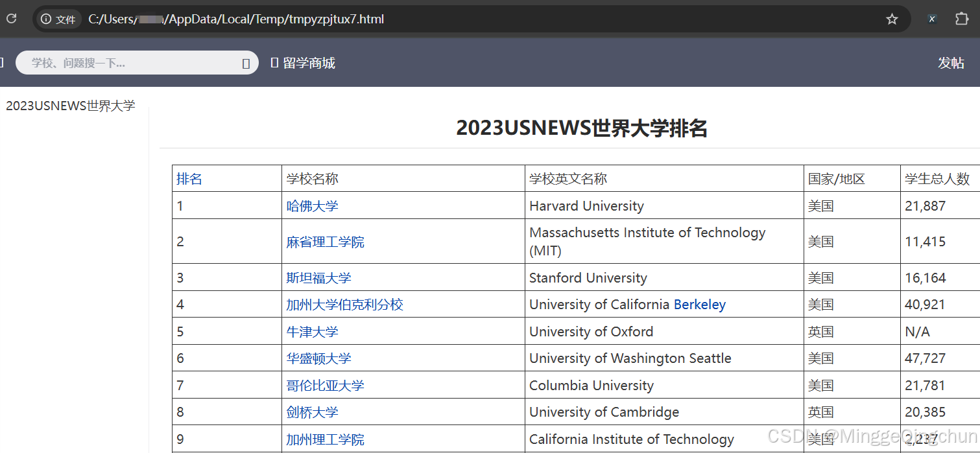This screenshot has width=980, height=453.
Task: Open the 华盛顿大学 link
Action: point(319,358)
